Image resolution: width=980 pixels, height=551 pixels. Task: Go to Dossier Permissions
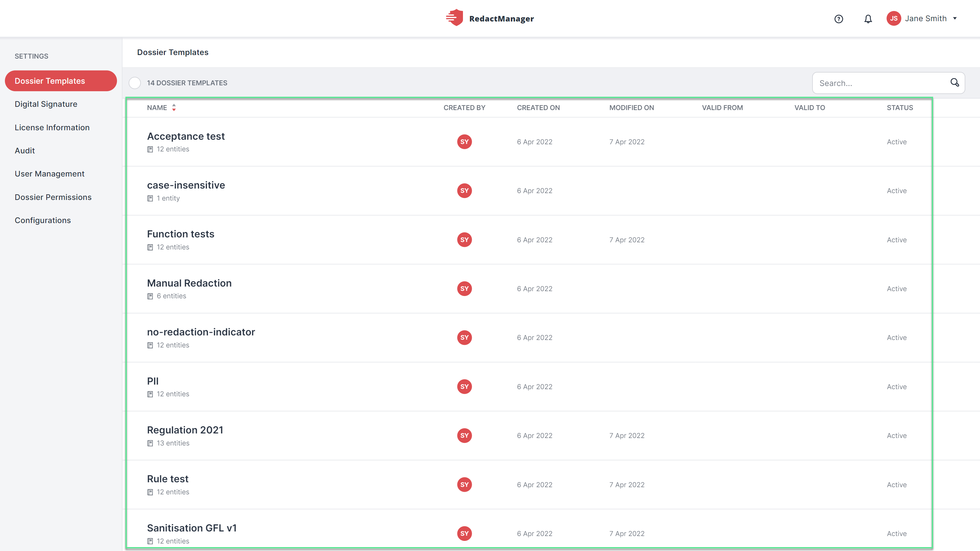tap(53, 197)
